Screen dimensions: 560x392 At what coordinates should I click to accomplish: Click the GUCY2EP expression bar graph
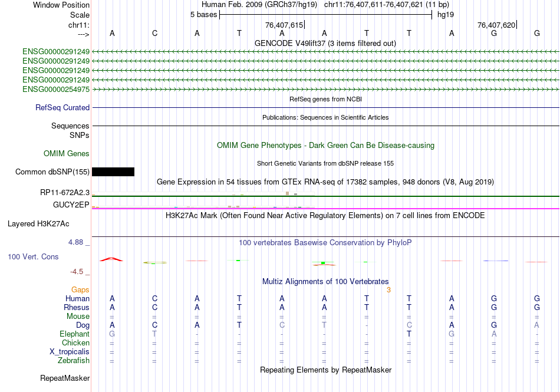[x=203, y=206]
